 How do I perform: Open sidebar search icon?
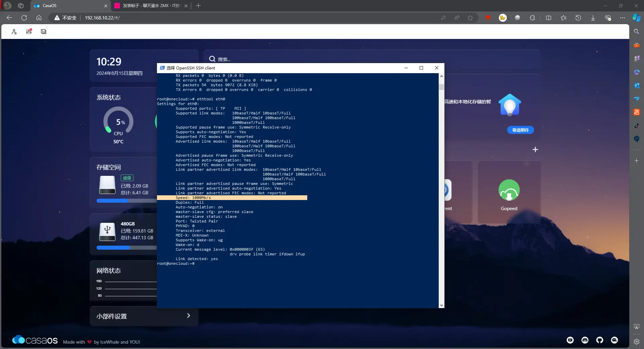point(636,32)
